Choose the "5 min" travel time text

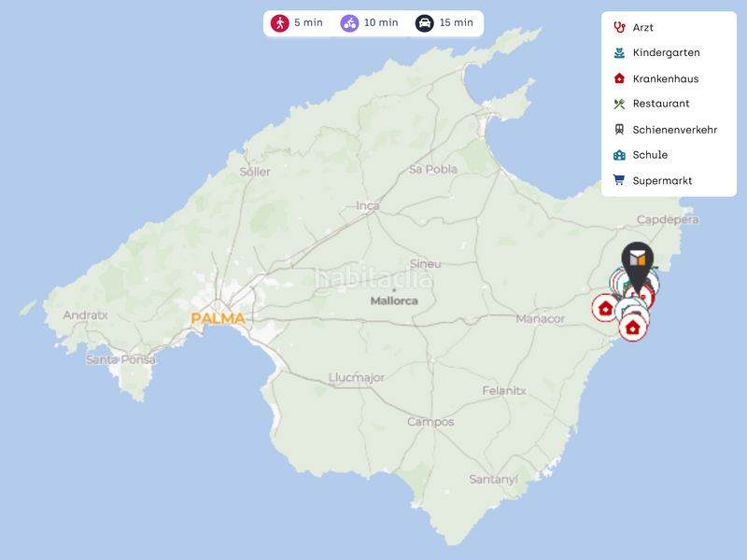(x=308, y=22)
